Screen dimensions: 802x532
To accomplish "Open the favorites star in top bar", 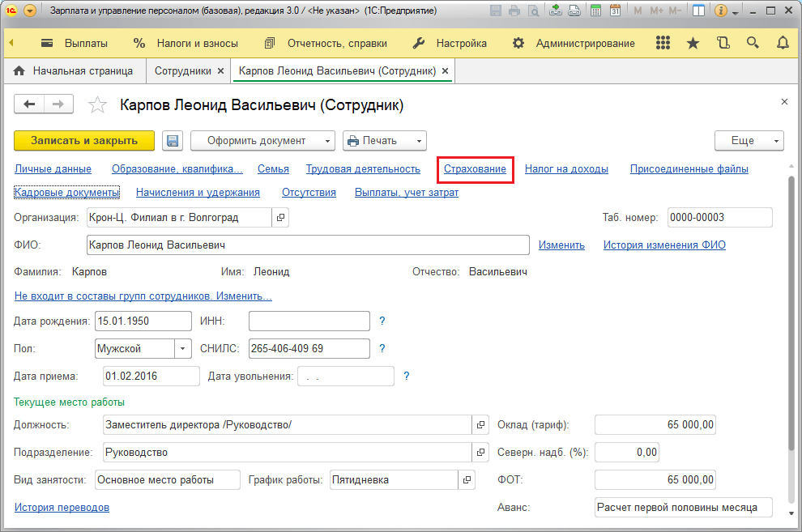I will point(693,43).
